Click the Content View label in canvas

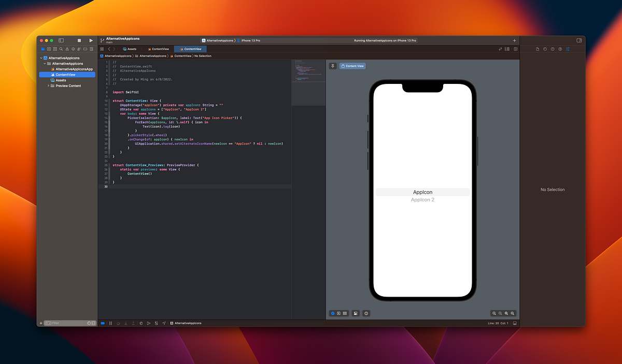(352, 66)
